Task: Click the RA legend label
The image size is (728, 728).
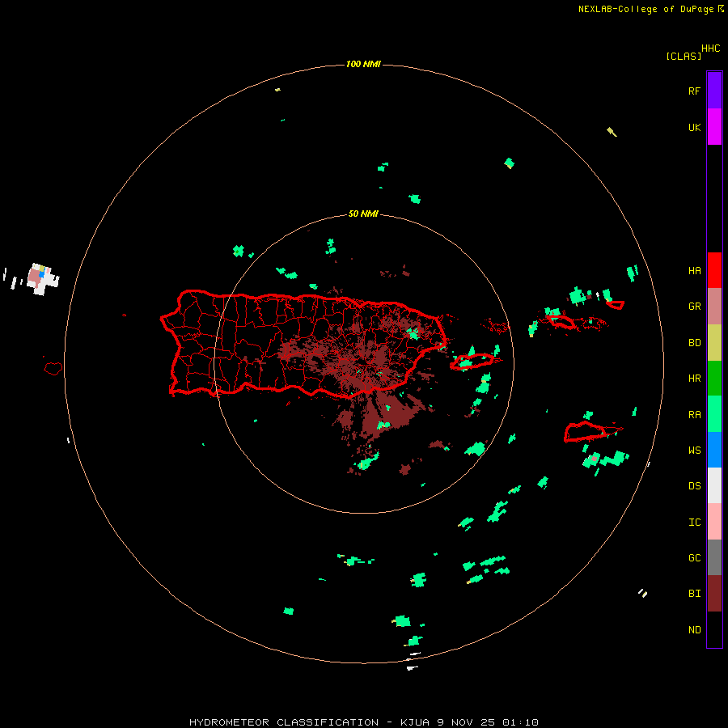Action: click(694, 415)
